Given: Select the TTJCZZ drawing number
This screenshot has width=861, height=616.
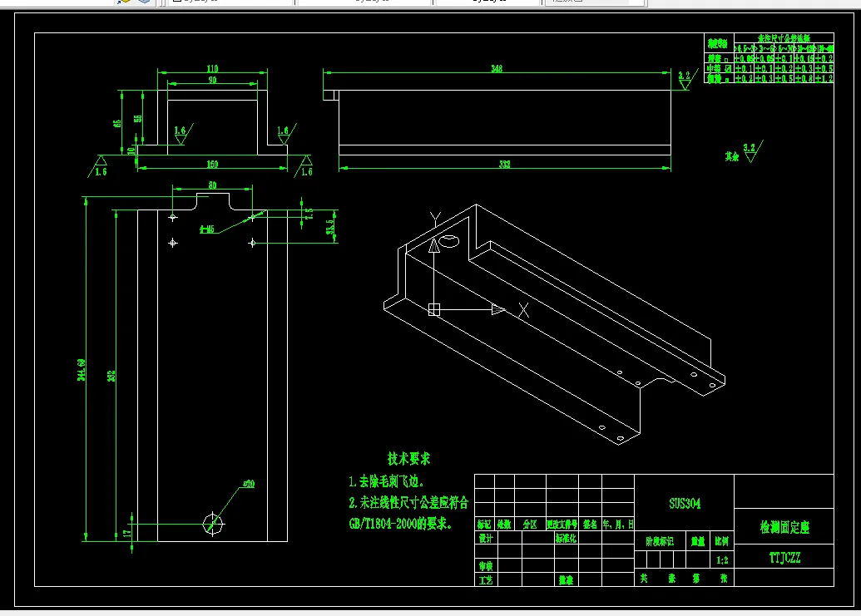Looking at the screenshot, I should pyautogui.click(x=784, y=558).
